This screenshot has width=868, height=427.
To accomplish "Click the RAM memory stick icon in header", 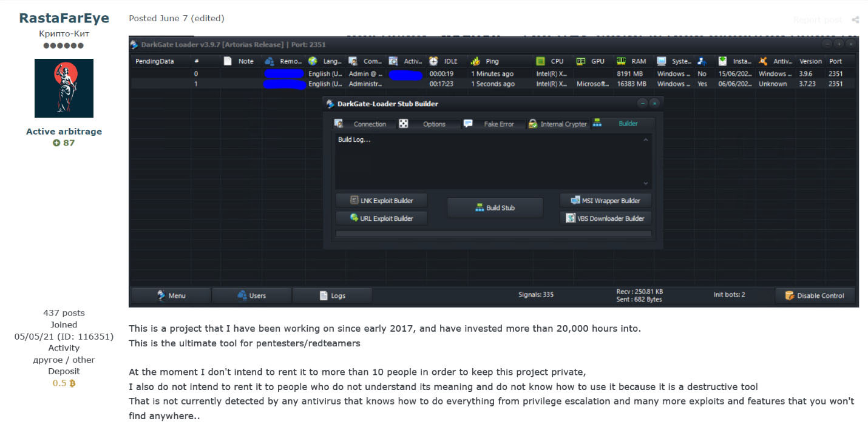I will 621,61.
